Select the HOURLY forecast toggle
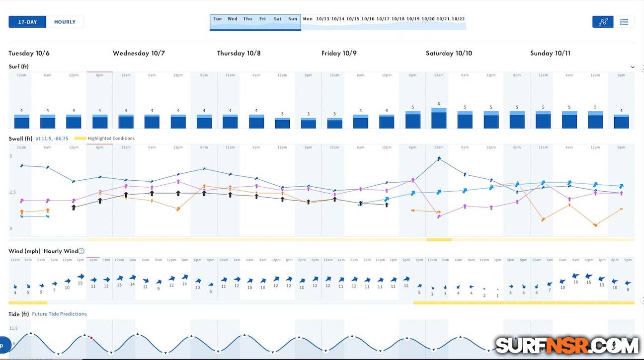Viewport: 644px width, 360px height. click(x=65, y=22)
